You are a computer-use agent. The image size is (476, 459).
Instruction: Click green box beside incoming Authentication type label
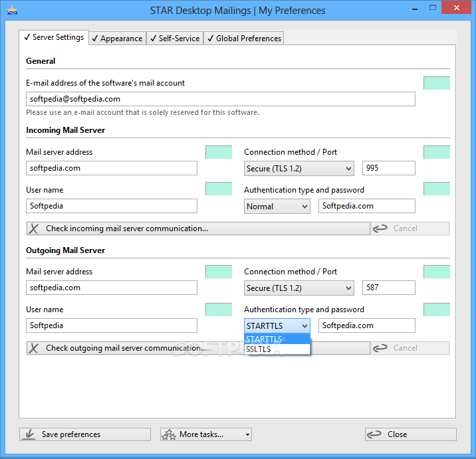click(437, 189)
